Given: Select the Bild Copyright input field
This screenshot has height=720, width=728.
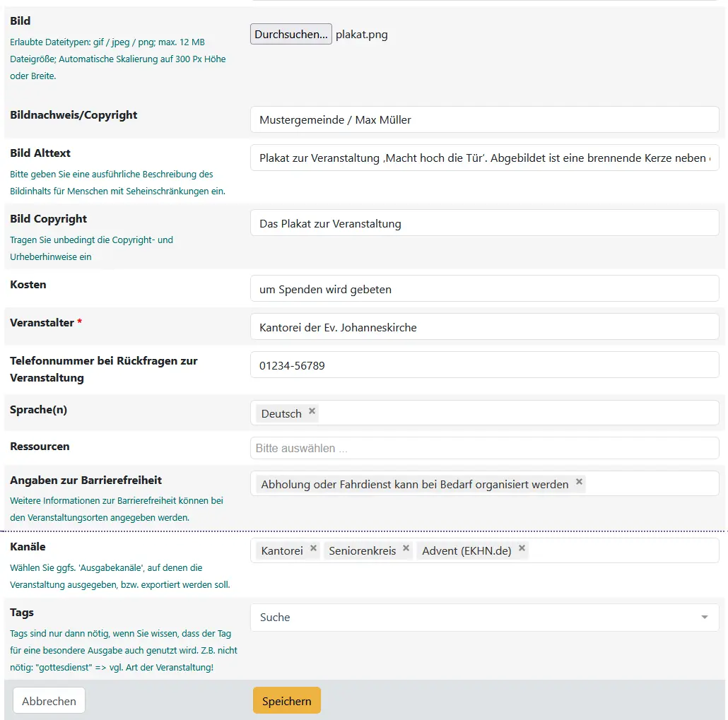Looking at the screenshot, I should pos(484,223).
